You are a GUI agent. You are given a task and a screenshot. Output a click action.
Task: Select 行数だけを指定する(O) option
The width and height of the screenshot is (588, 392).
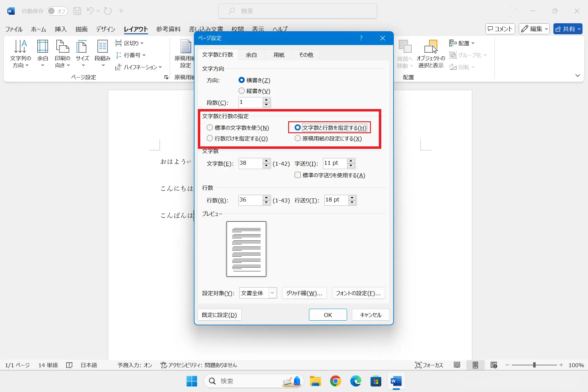tap(210, 138)
